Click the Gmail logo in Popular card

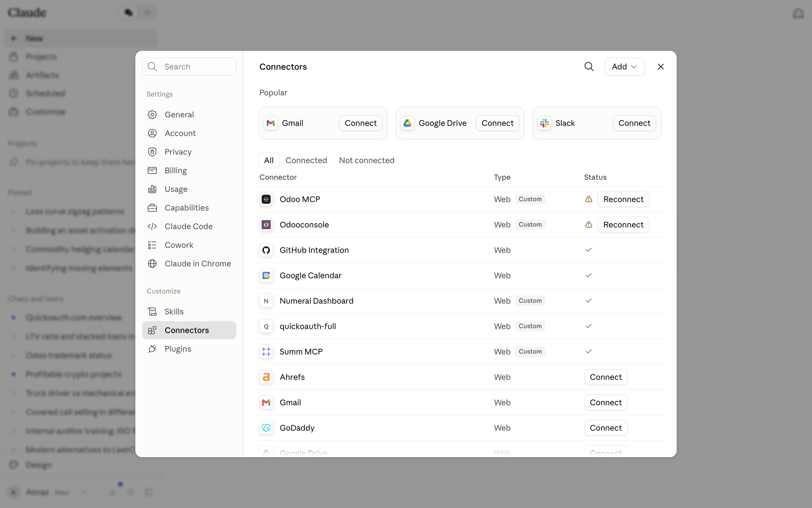tap(270, 123)
